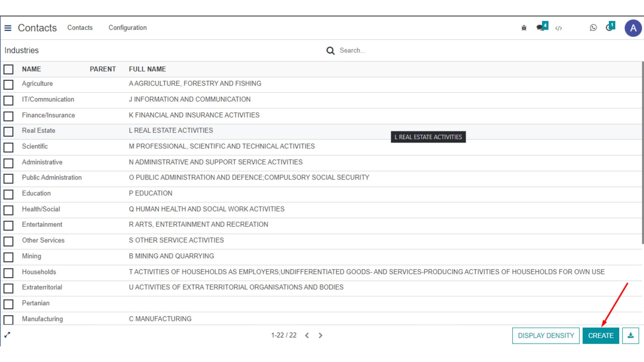Sort by the FULL NAME column header
The width and height of the screenshot is (644, 362).
(147, 69)
